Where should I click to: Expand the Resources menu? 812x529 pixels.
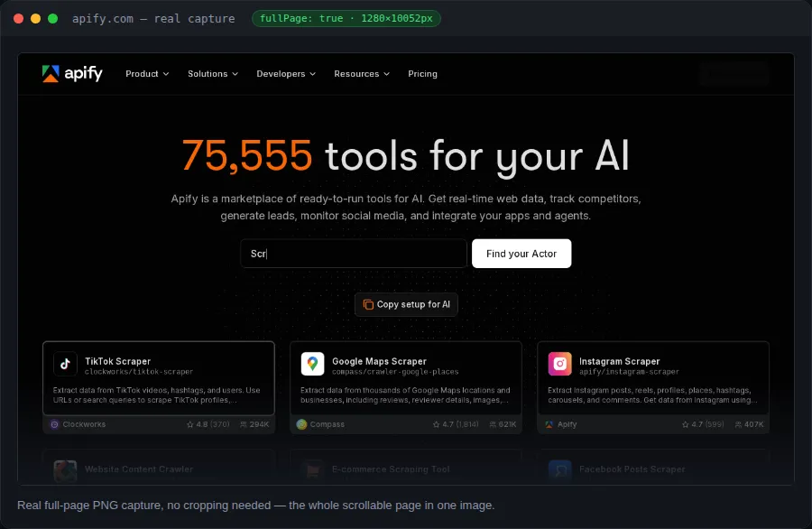tap(362, 74)
